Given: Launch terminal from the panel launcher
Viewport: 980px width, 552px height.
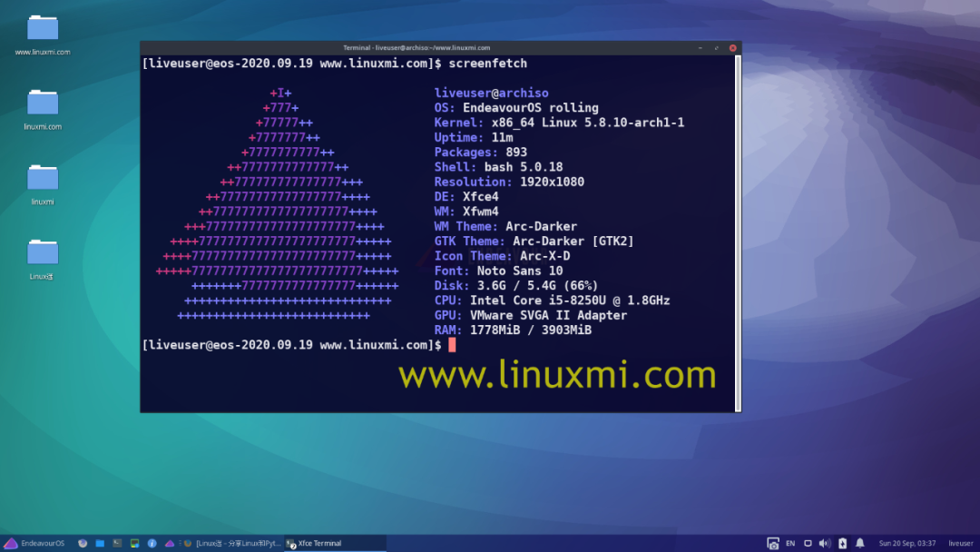Looking at the screenshot, I should pyautogui.click(x=117, y=543).
